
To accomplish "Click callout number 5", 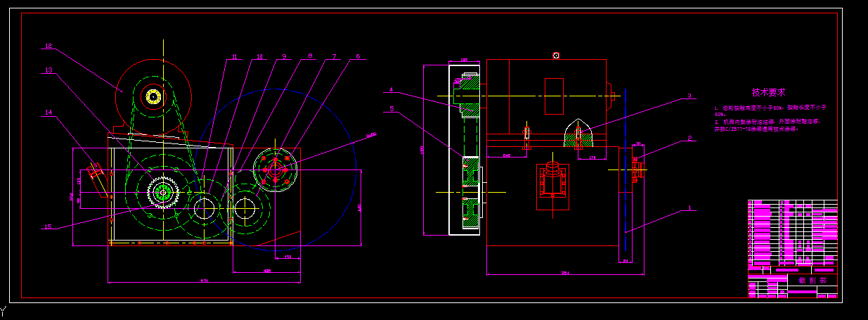I will (391, 109).
